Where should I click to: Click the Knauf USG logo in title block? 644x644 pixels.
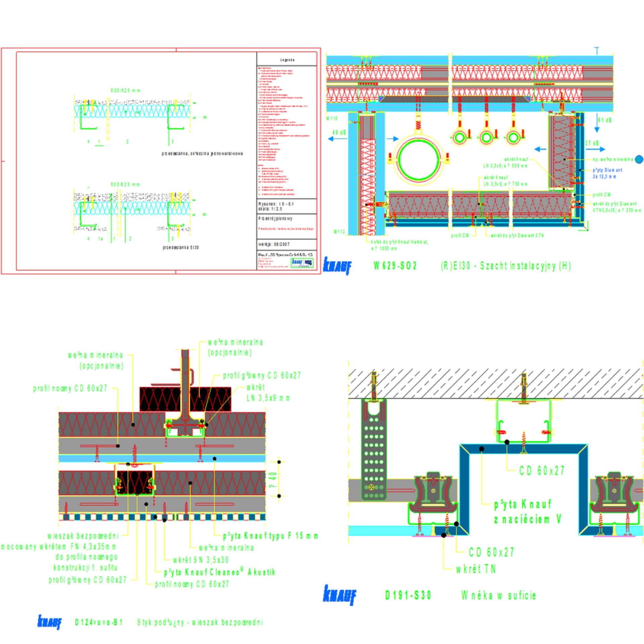click(x=302, y=263)
